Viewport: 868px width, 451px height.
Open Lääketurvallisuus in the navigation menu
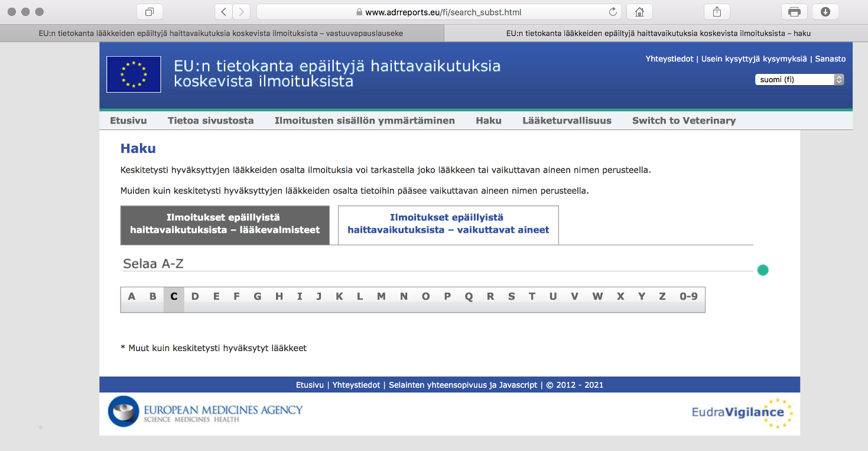pyautogui.click(x=567, y=121)
